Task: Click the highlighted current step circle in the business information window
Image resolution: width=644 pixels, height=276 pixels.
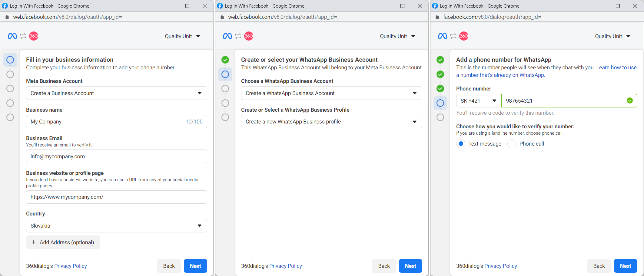Action: [x=10, y=60]
